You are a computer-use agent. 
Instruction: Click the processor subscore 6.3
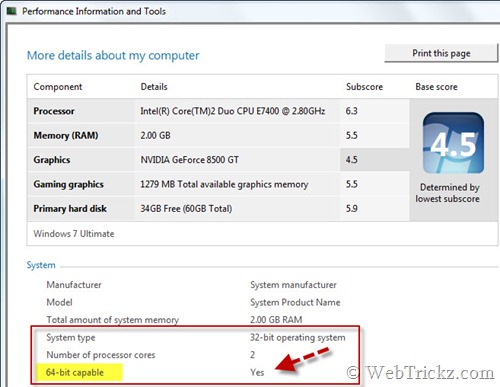tap(351, 111)
